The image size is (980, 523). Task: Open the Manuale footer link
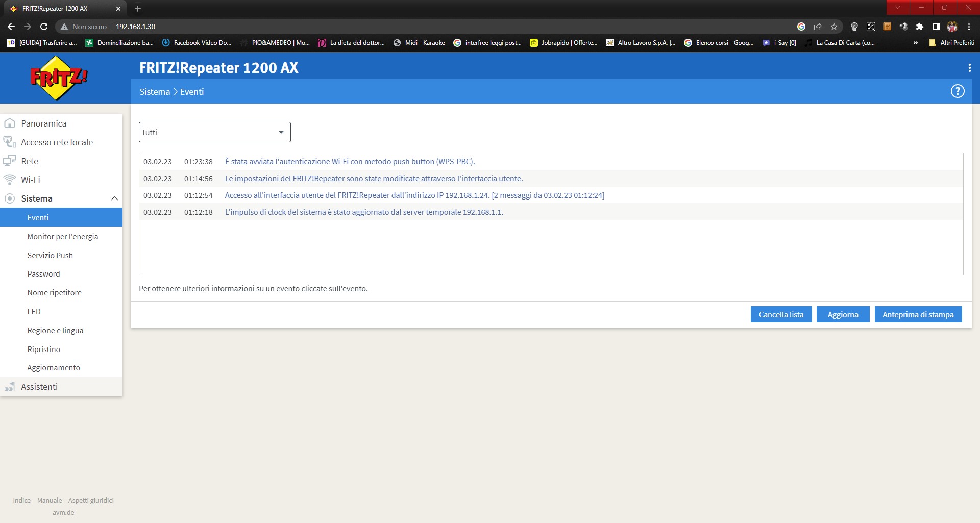tap(50, 501)
